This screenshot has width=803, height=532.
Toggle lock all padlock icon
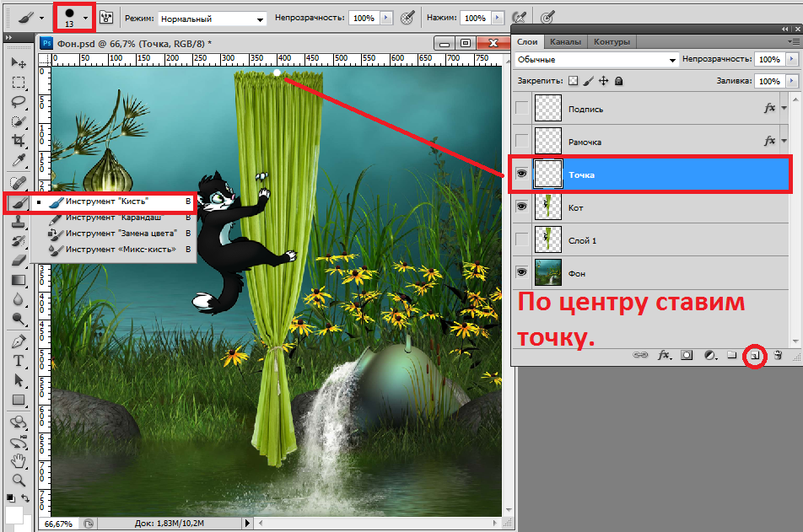pyautogui.click(x=618, y=81)
